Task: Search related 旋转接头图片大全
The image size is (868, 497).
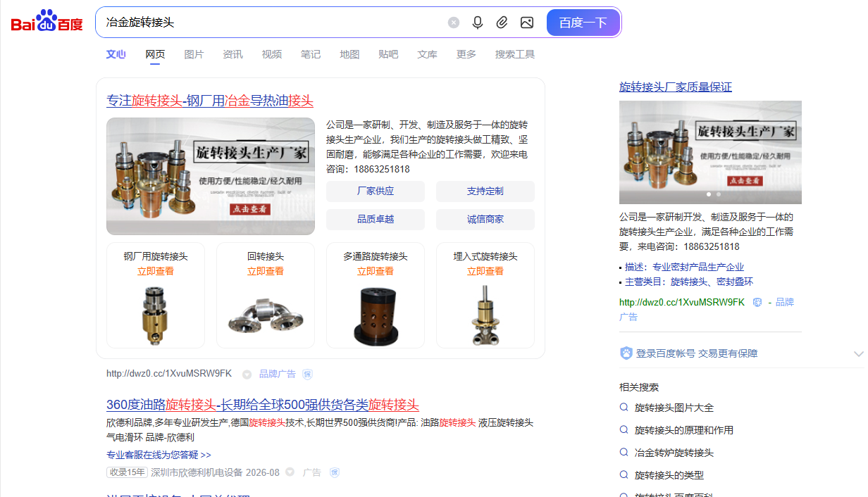Action: point(674,408)
